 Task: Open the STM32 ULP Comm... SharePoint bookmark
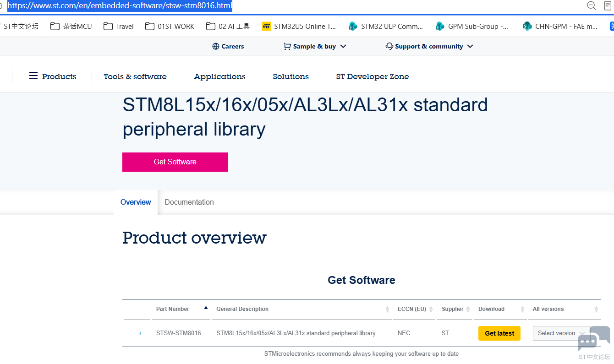click(x=385, y=26)
